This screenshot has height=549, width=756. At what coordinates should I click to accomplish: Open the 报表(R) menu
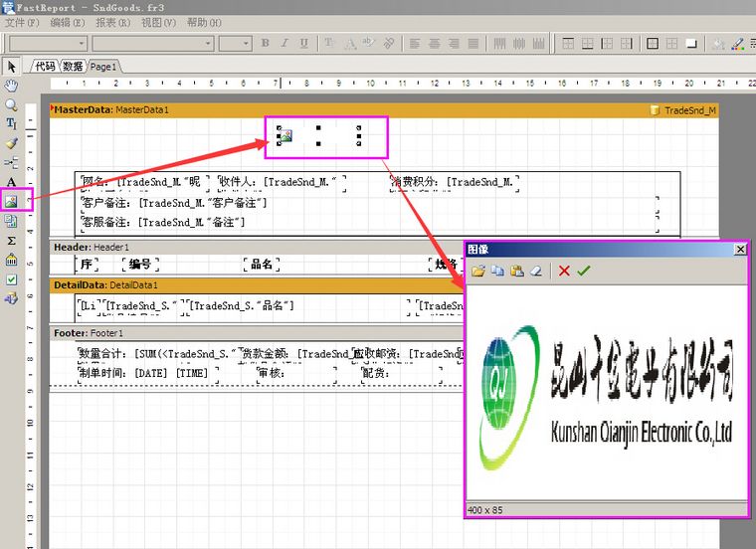pos(112,23)
